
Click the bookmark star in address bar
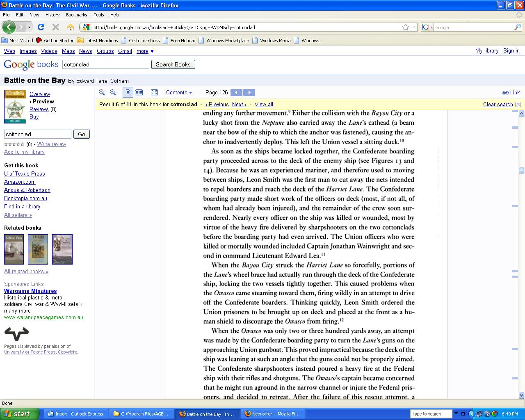[x=406, y=27]
